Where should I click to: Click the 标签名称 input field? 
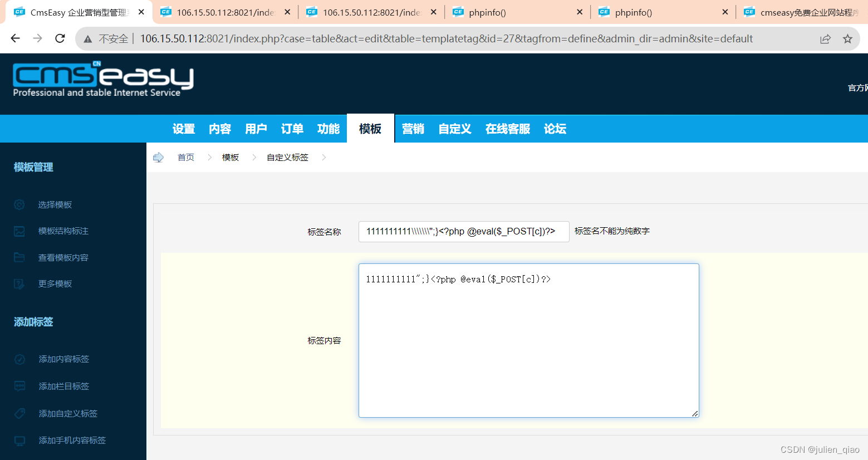[x=464, y=232]
